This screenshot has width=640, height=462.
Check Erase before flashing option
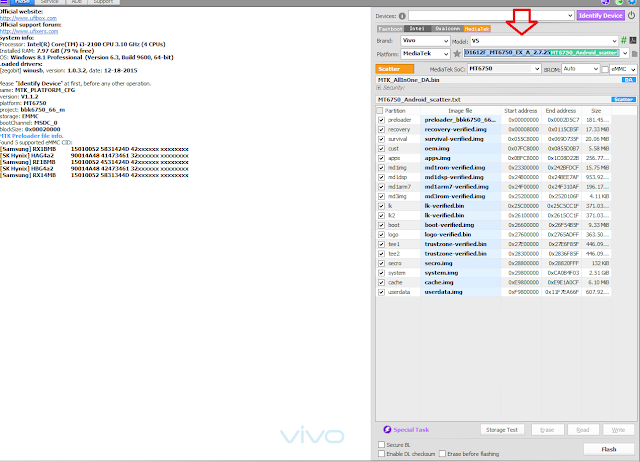442,453
